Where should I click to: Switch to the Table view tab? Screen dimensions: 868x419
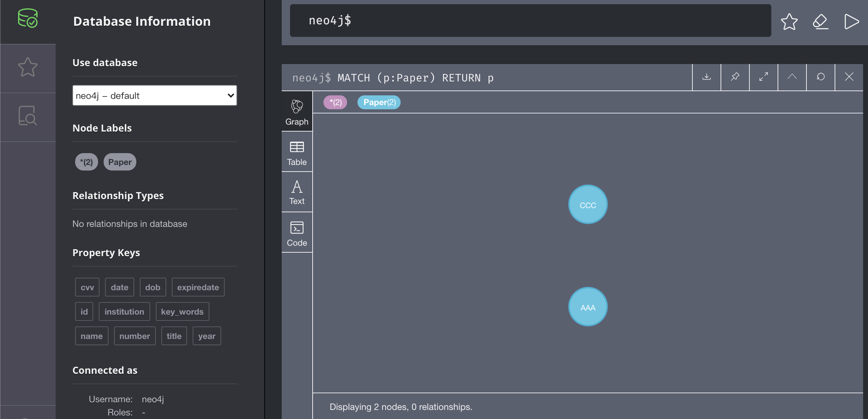tap(297, 152)
